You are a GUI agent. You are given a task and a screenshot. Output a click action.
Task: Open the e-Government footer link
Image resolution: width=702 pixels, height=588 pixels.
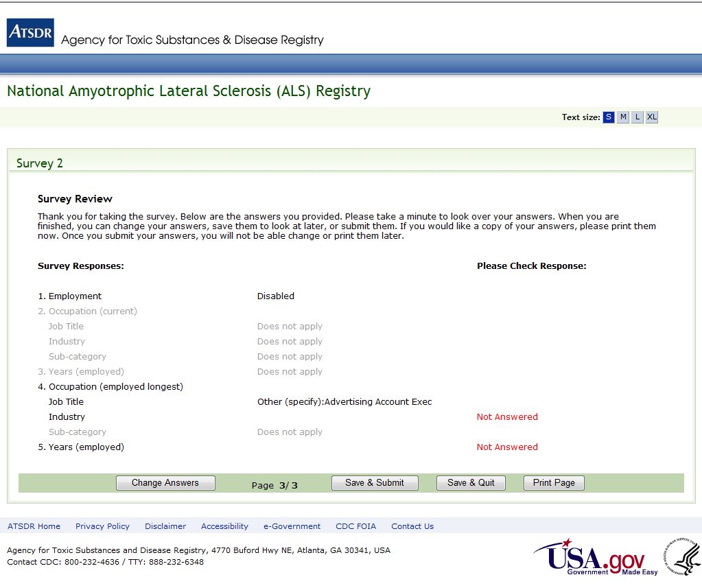click(292, 526)
